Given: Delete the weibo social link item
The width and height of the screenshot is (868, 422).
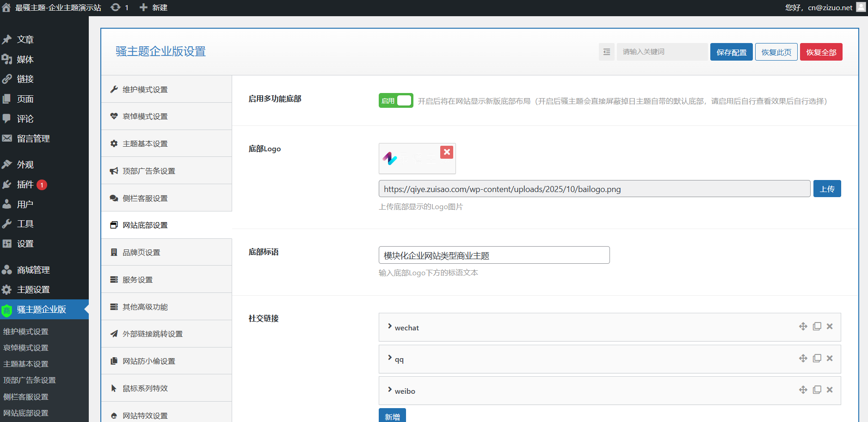Looking at the screenshot, I should (830, 390).
